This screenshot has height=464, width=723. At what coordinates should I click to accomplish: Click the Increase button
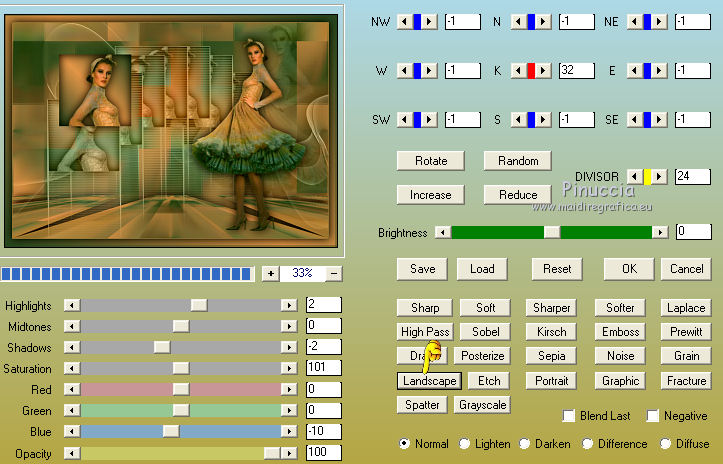tap(431, 195)
